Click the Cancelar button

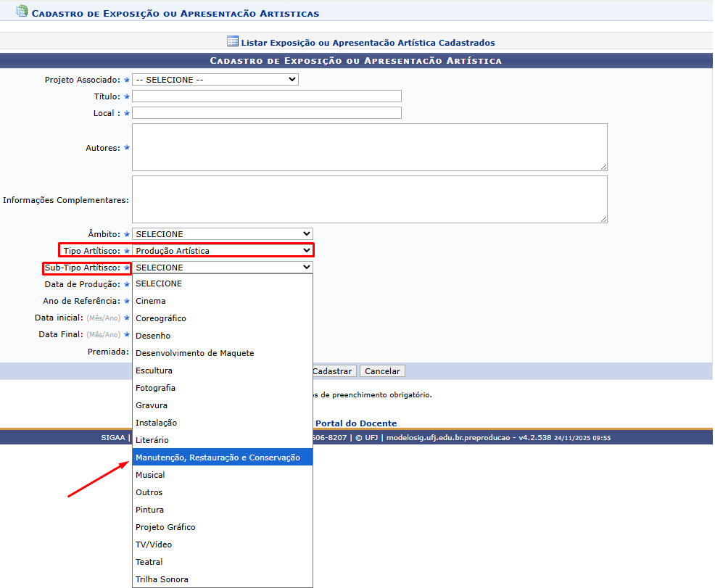pyautogui.click(x=382, y=371)
